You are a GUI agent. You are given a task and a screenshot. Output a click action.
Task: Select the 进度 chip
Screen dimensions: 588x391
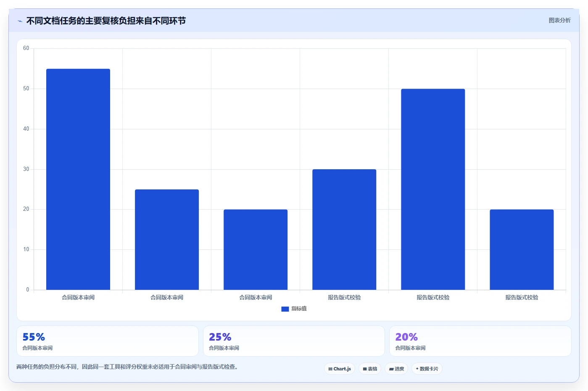(x=396, y=369)
